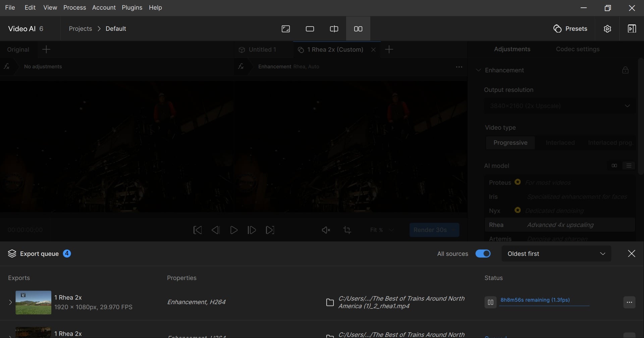Expand the first Rhea 2x export row
The image size is (644, 338).
[10, 302]
